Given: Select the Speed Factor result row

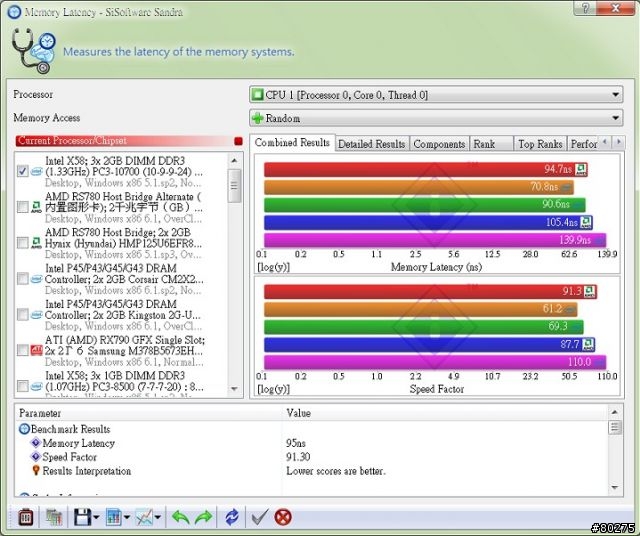Looking at the screenshot, I should click(312, 457).
